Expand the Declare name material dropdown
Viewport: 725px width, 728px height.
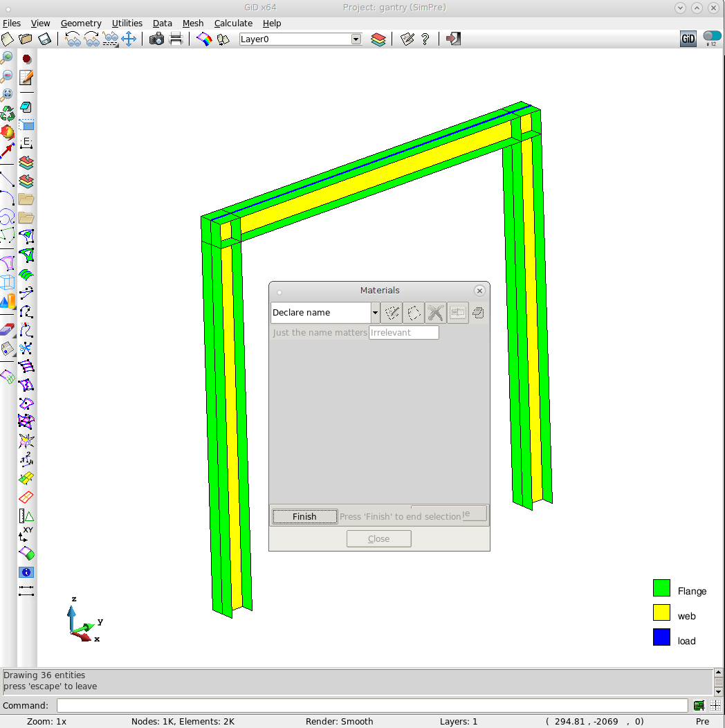tap(375, 313)
